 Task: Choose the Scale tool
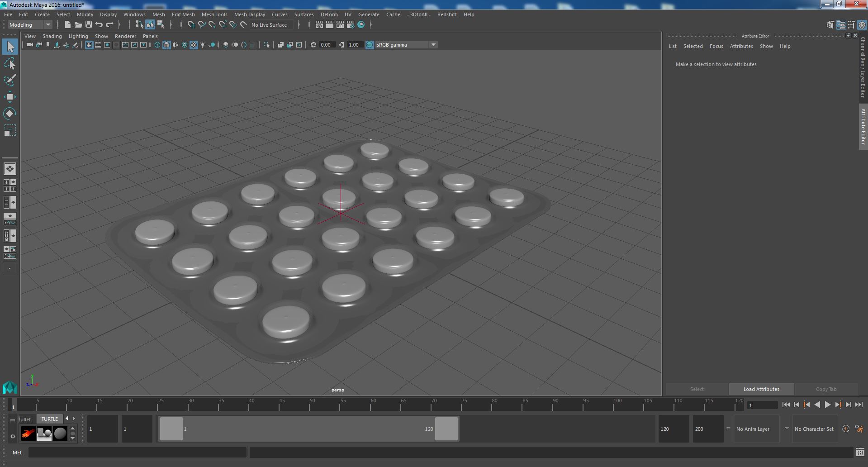(9, 130)
